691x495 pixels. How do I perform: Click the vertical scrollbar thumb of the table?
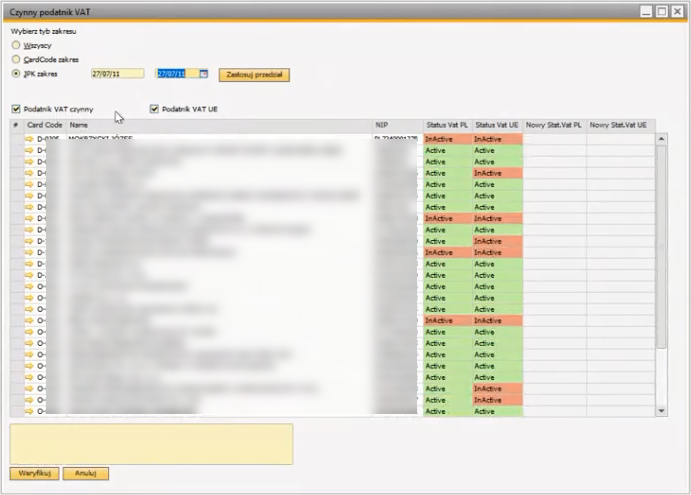pos(661,247)
